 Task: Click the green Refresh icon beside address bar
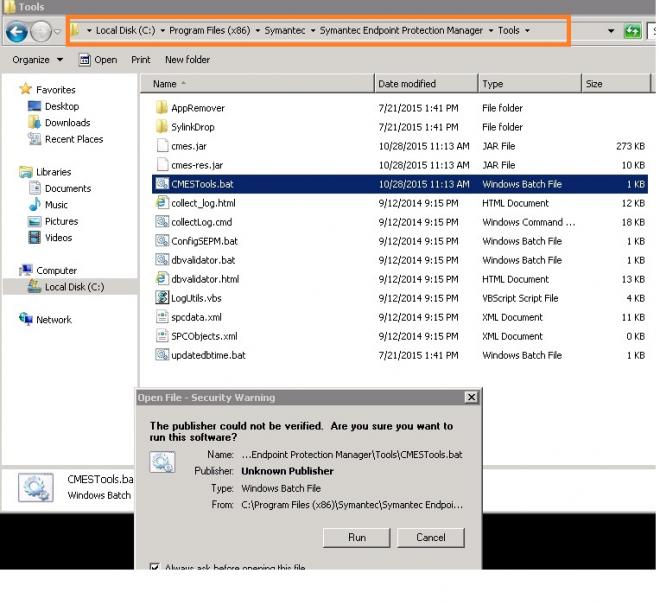[x=632, y=31]
